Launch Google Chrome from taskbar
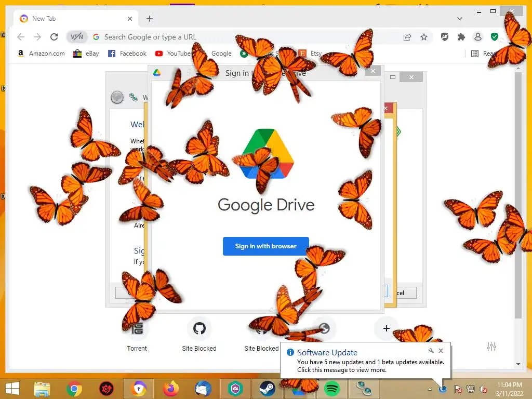The image size is (532, 399). coord(74,389)
